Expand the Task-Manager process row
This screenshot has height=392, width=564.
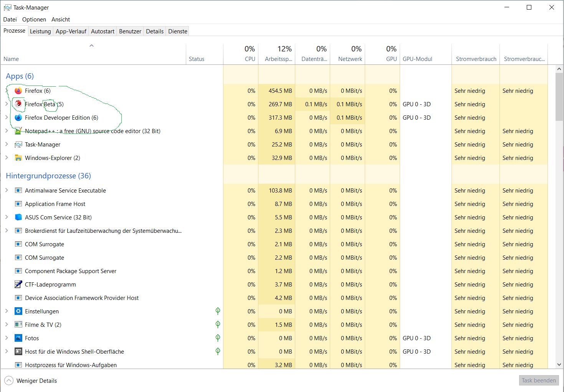pyautogui.click(x=7, y=144)
